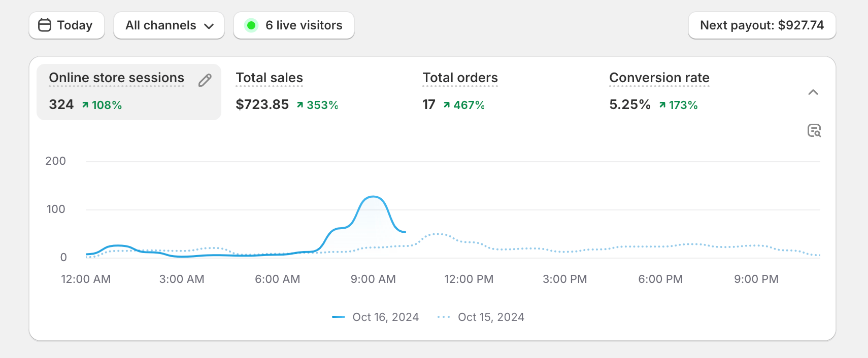Toggle the Oct 15, 2024 legend series
The width and height of the screenshot is (868, 358).
pyautogui.click(x=481, y=317)
